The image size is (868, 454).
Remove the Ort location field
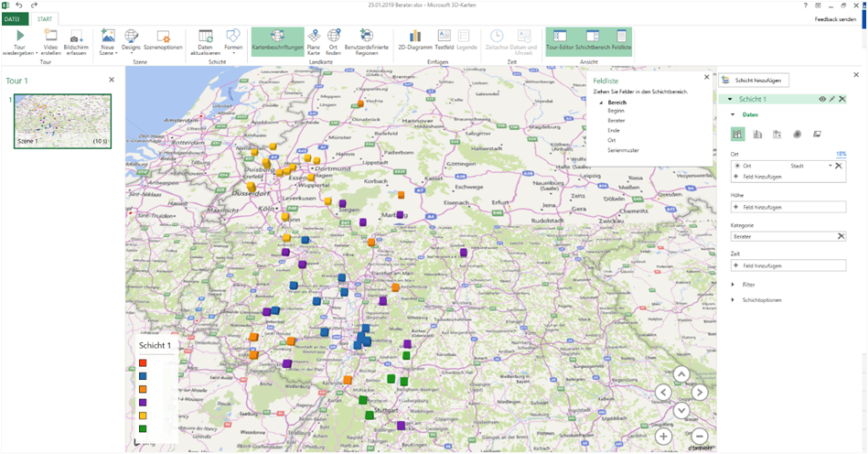click(x=839, y=166)
